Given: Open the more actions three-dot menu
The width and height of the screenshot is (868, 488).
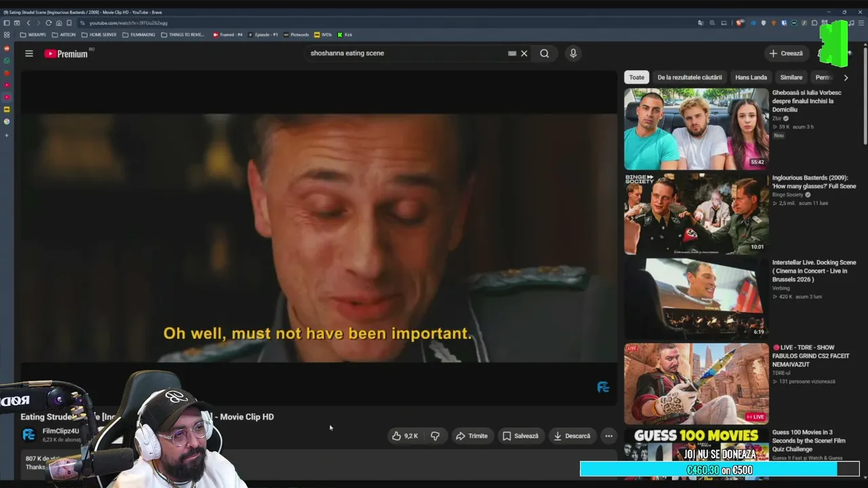Looking at the screenshot, I should (x=609, y=436).
